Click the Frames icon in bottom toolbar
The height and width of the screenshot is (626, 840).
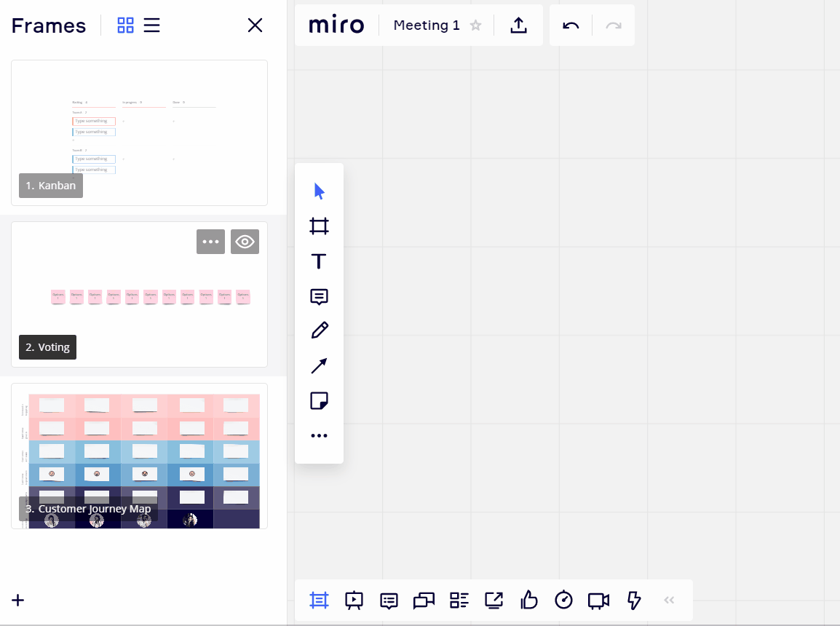[x=319, y=601]
